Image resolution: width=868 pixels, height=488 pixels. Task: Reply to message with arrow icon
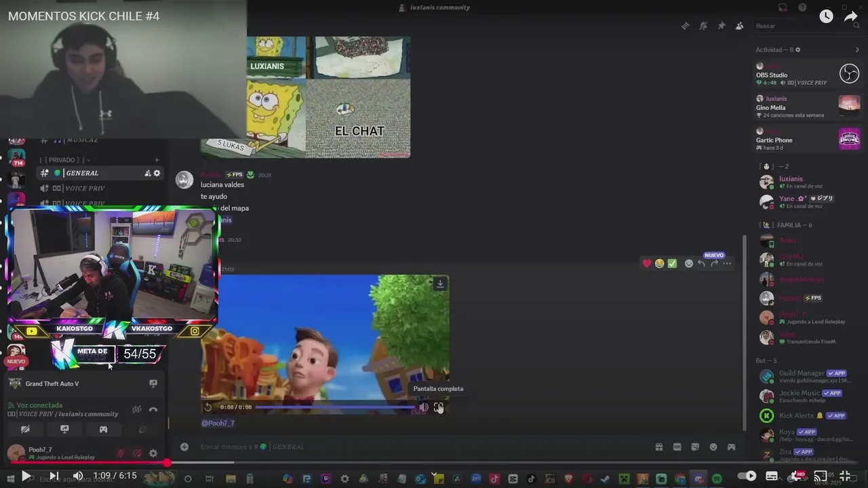click(701, 263)
